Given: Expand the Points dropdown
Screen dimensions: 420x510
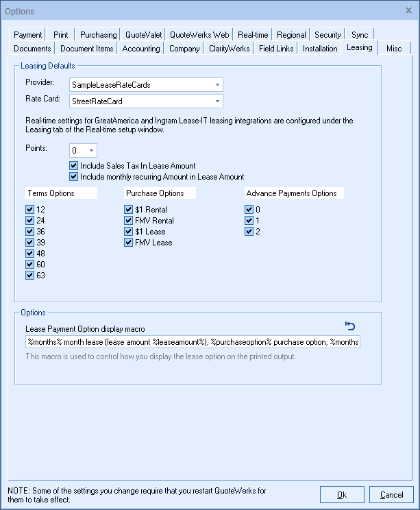Looking at the screenshot, I should 91,150.
